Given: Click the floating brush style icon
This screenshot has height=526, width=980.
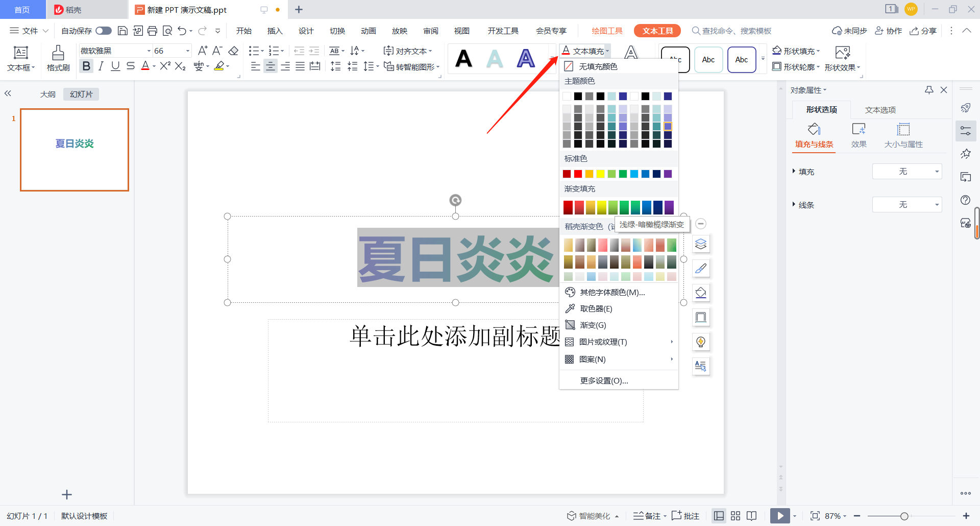Looking at the screenshot, I should pyautogui.click(x=701, y=268).
